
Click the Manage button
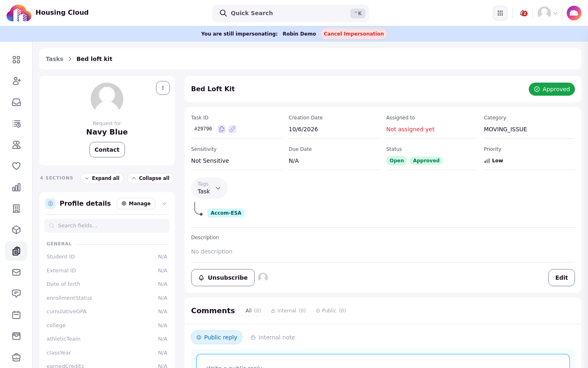click(x=136, y=204)
